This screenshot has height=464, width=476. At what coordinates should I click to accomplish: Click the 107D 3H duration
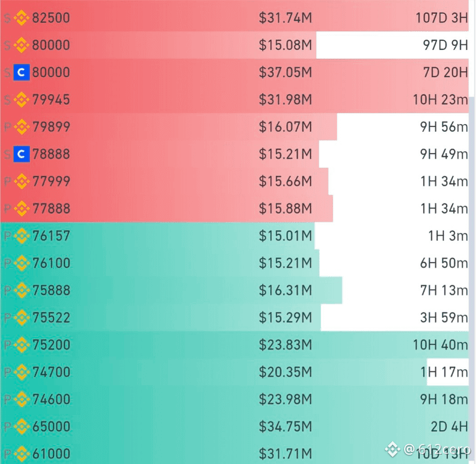click(442, 18)
